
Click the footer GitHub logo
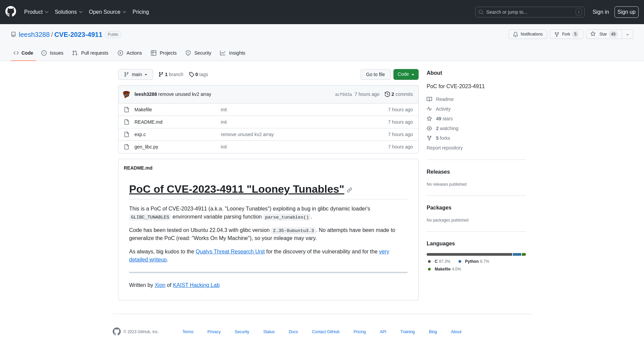(x=117, y=331)
